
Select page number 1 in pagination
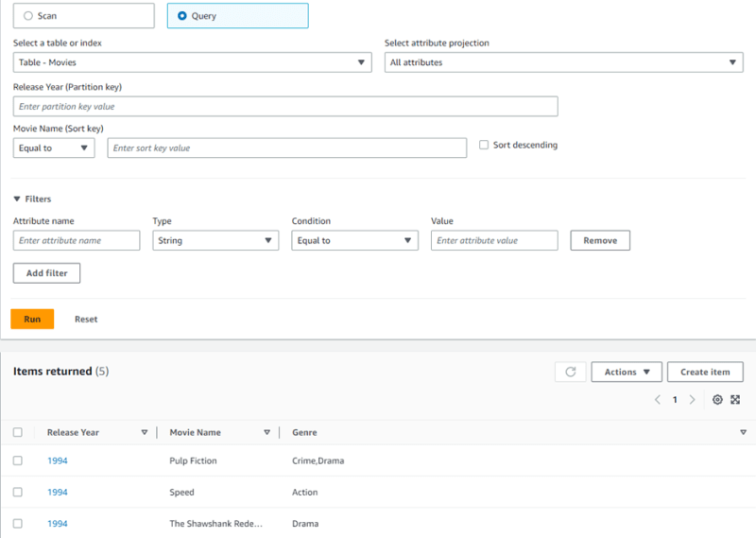(675, 400)
